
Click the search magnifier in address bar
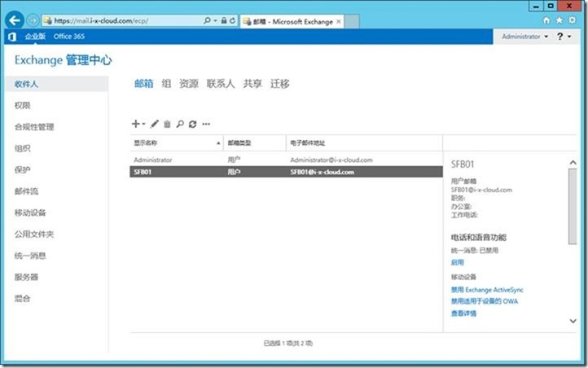(x=207, y=20)
